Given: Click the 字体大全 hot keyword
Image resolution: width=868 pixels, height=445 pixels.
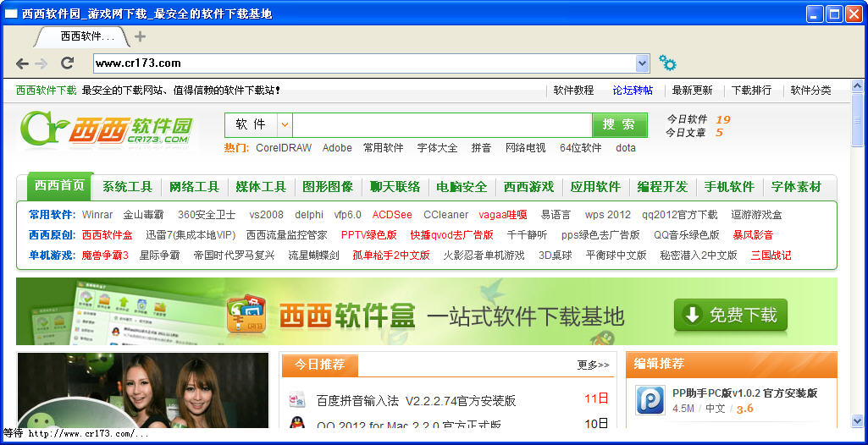Looking at the screenshot, I should 437,148.
